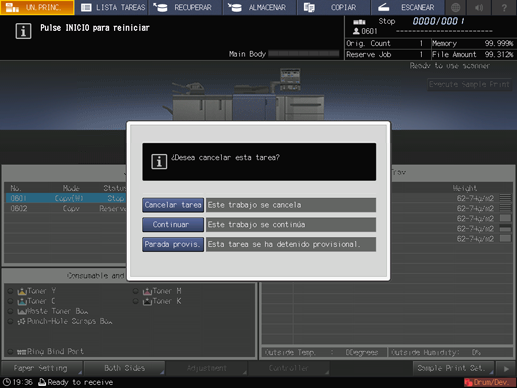The image size is (517, 388).
Task: Click the info icon beside Pulse INICIO message
Action: (23, 31)
